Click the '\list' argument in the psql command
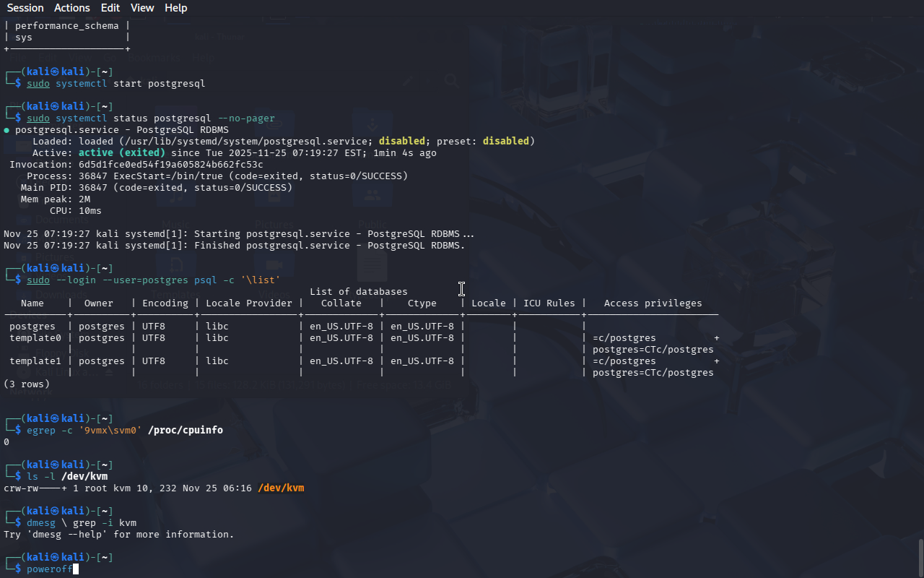 coord(261,280)
